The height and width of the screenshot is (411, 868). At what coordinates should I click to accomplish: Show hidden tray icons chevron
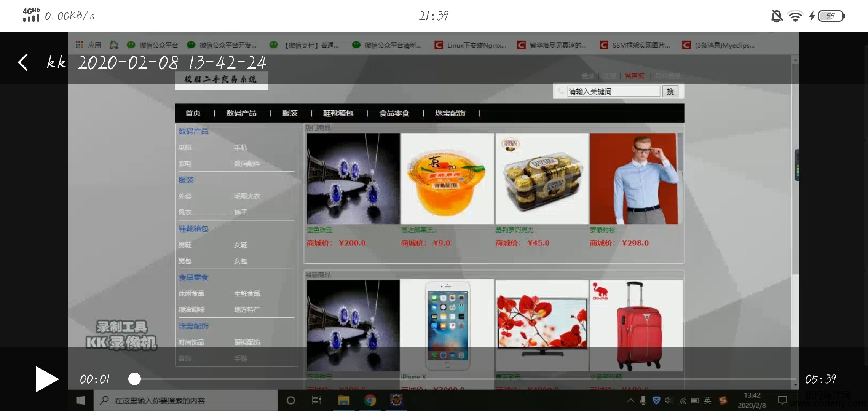630,400
